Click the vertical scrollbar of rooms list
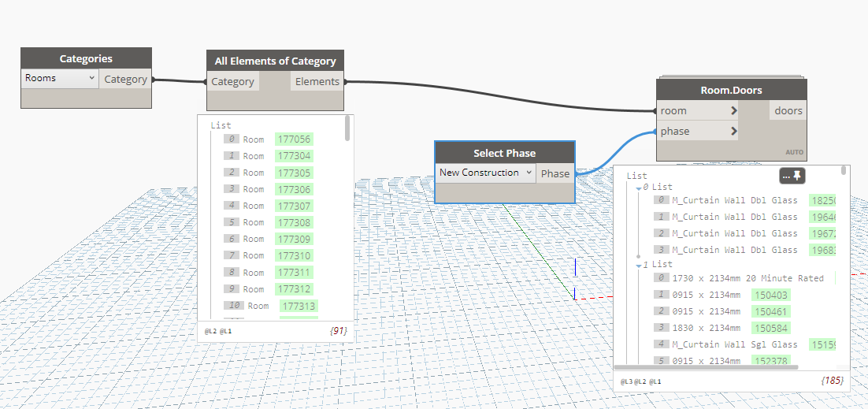Viewport: 868px width, 409px height. point(347,128)
